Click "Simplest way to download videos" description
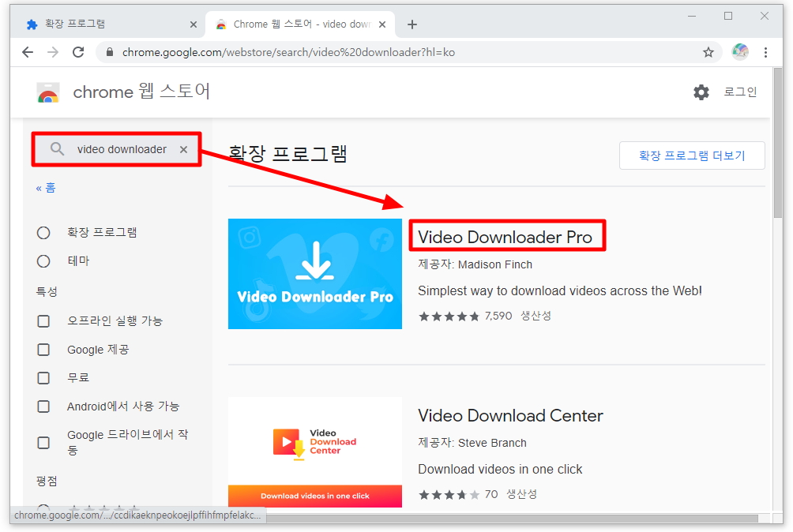The height and width of the screenshot is (532, 793). point(560,291)
